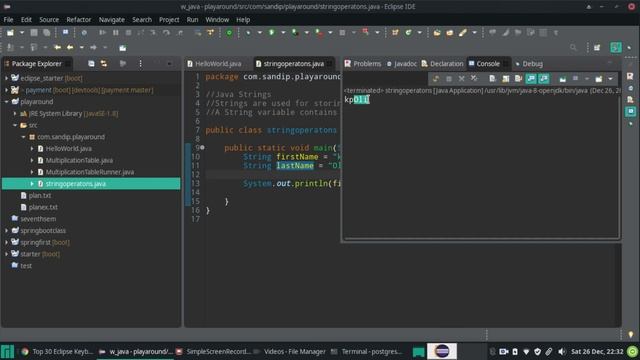Switch to the Problems tab
Screen dimensions: 640x360
[363, 64]
